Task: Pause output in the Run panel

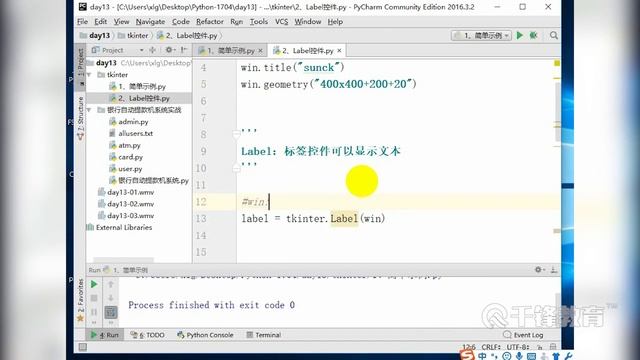Action: click(x=94, y=312)
